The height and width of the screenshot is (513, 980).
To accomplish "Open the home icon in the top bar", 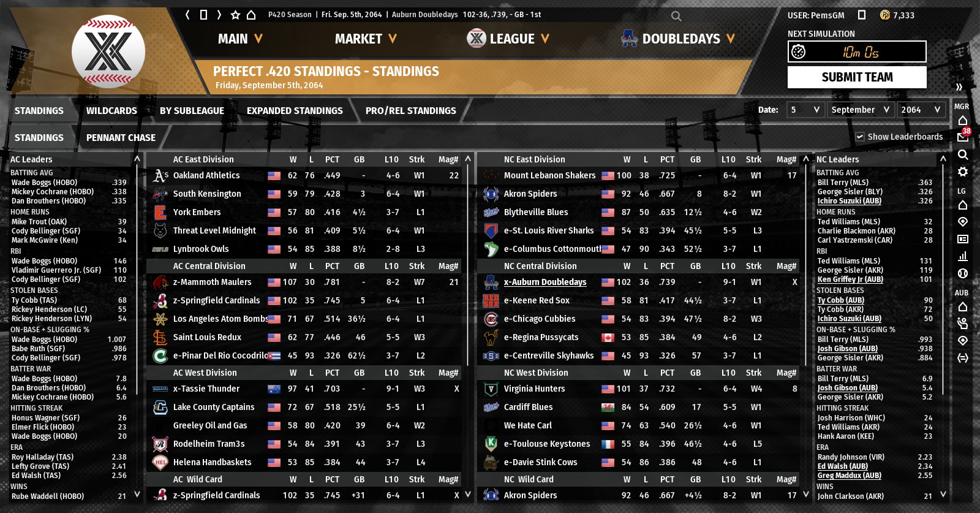I will [251, 15].
